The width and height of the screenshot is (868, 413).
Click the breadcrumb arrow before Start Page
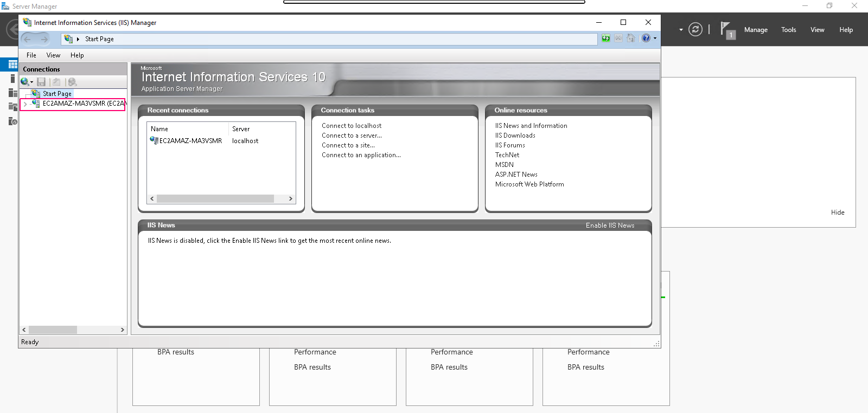click(x=78, y=39)
